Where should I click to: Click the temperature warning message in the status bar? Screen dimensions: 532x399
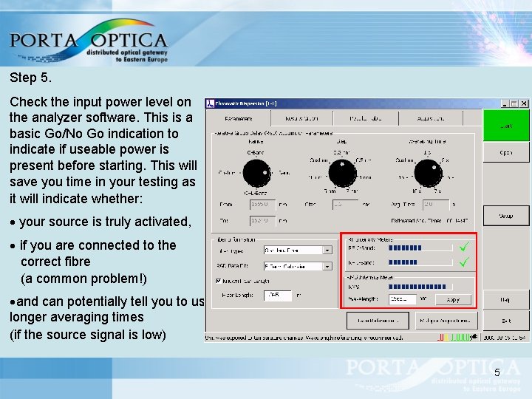pyautogui.click(x=304, y=338)
